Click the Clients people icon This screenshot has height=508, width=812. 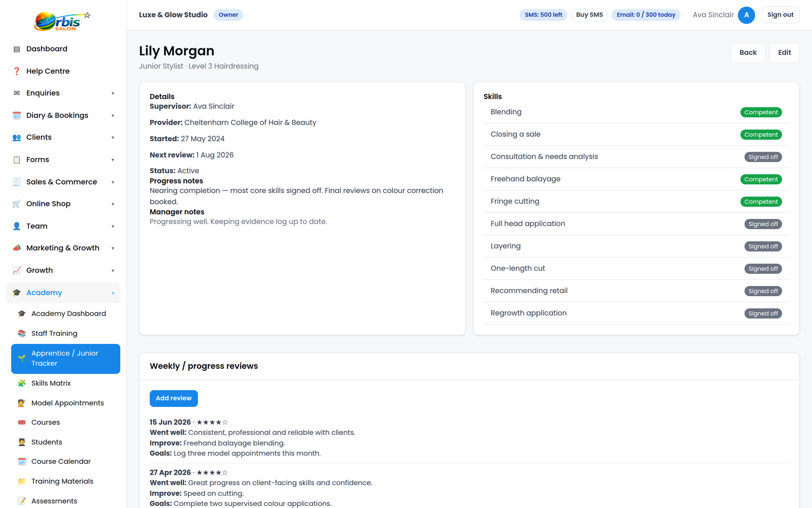point(17,138)
